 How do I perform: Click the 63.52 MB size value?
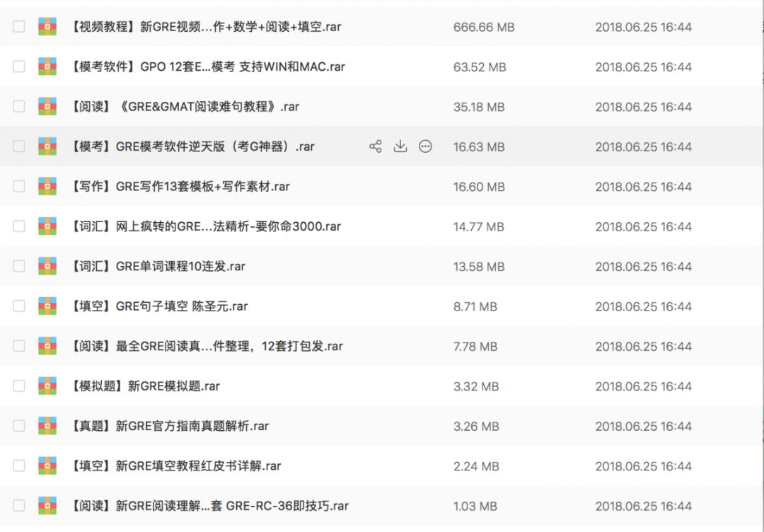pyautogui.click(x=480, y=67)
